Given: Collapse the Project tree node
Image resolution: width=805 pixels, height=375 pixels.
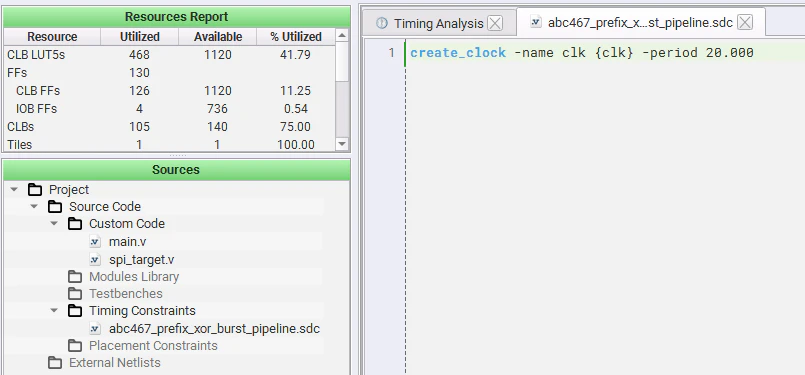Looking at the screenshot, I should coord(14,190).
